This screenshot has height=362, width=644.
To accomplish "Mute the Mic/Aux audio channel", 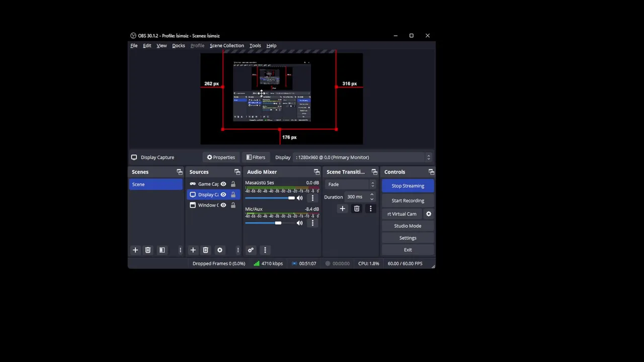I will (300, 223).
